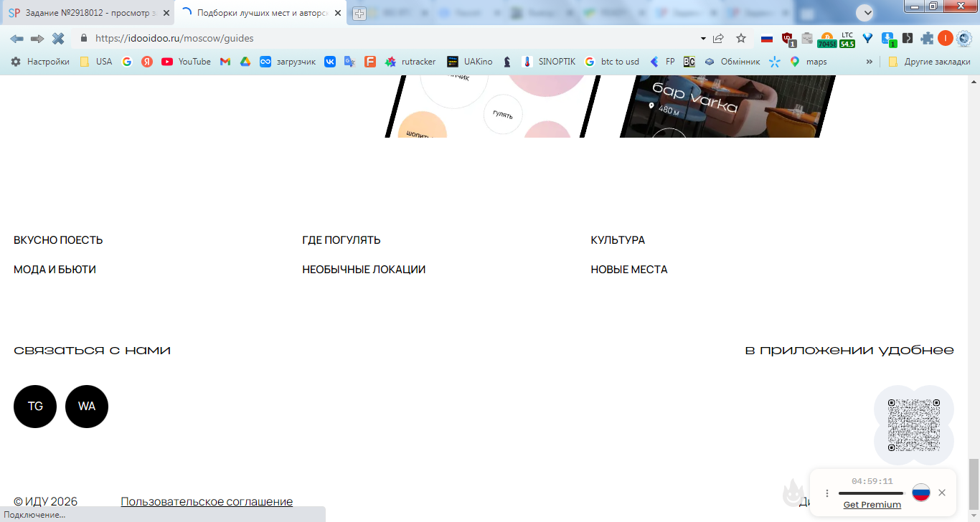
Task: Open the orange F bookmark icon
Action: [x=370, y=62]
